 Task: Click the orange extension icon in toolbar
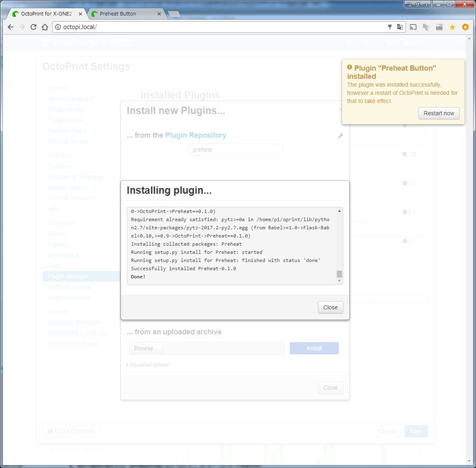pyautogui.click(x=465, y=27)
